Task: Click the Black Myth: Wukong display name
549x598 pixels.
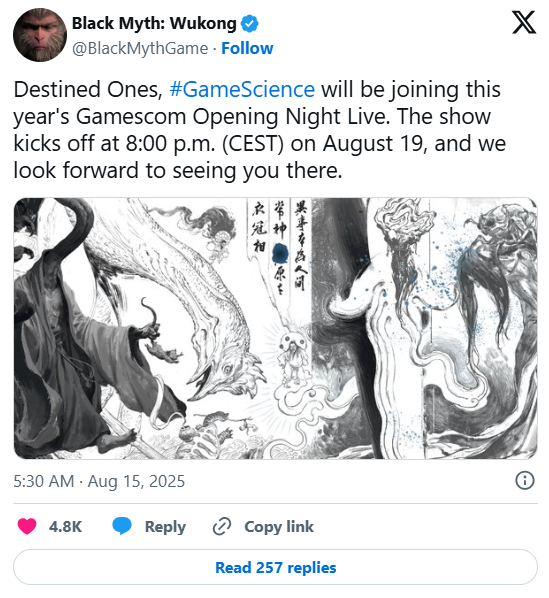Action: (x=154, y=23)
